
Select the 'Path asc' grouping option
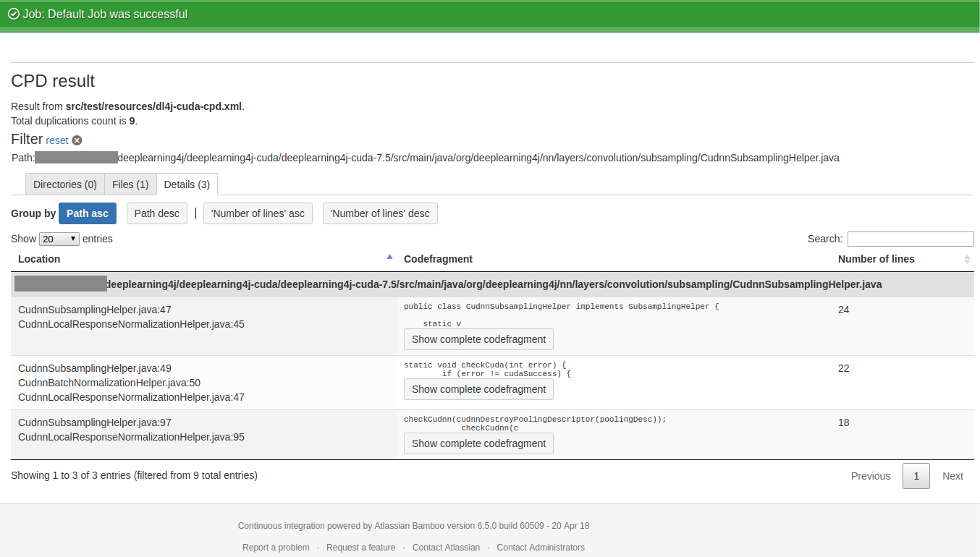click(87, 213)
